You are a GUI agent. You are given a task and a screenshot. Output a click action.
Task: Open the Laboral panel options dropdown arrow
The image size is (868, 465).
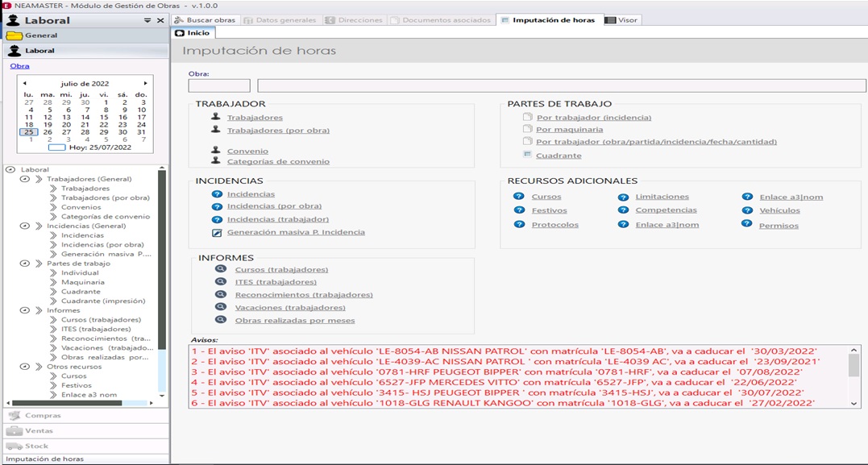(147, 20)
